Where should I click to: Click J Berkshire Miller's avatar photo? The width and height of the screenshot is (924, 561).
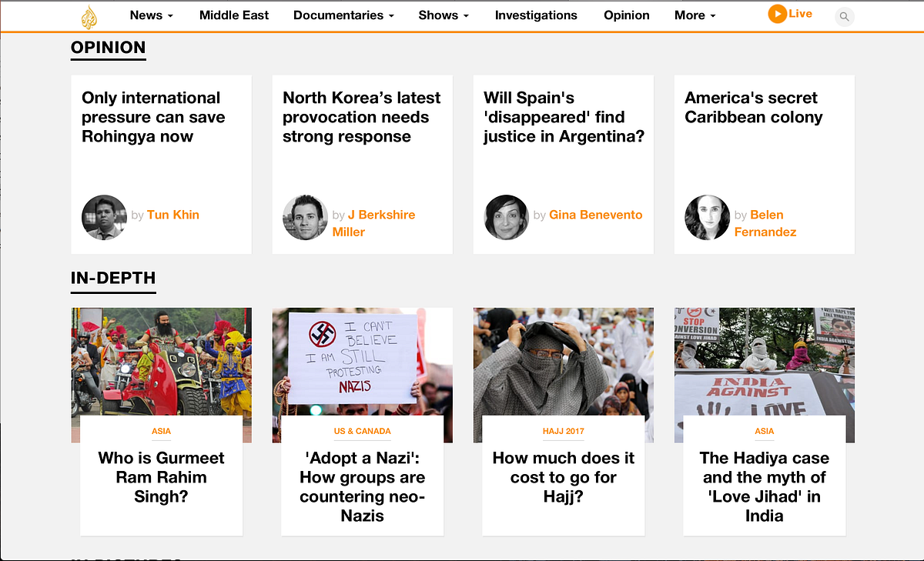click(305, 217)
